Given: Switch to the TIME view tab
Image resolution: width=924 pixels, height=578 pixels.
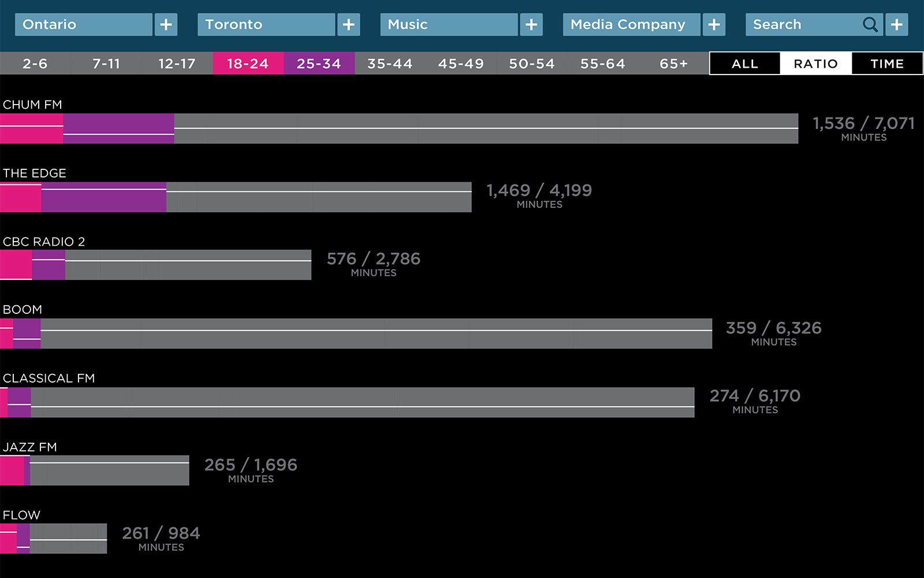Looking at the screenshot, I should click(887, 64).
